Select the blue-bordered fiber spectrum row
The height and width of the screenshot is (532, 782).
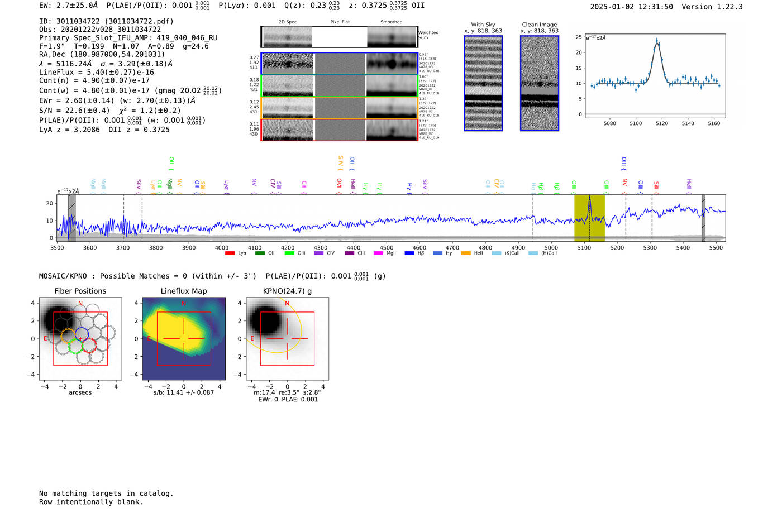[x=339, y=64]
